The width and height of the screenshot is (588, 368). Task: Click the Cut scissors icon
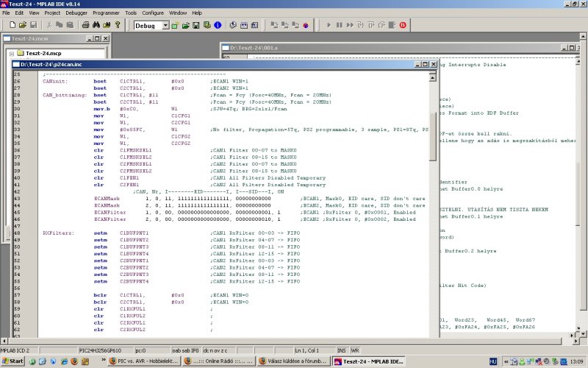click(49, 25)
